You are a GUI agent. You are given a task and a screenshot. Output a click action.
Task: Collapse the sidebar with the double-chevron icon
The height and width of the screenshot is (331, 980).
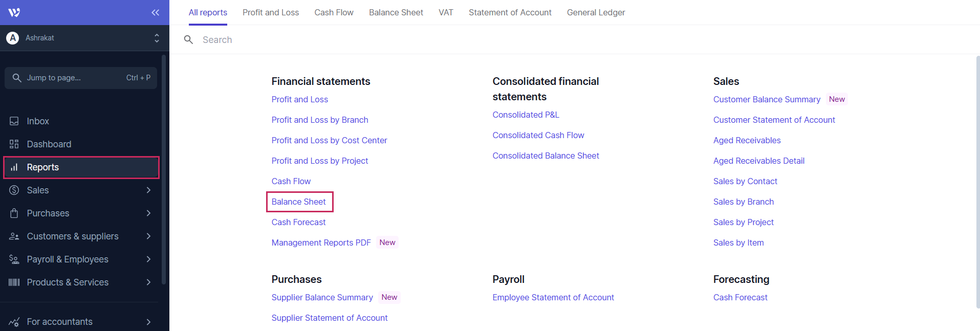155,12
